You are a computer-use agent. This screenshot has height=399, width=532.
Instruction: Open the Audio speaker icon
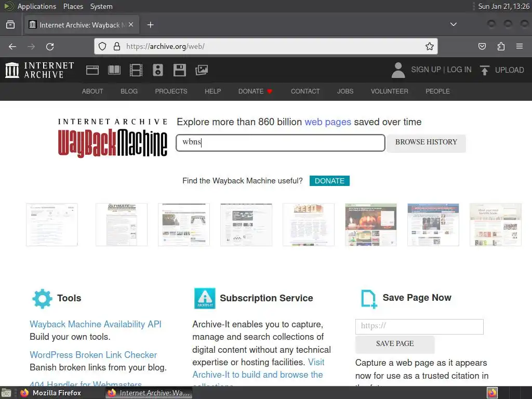click(158, 70)
